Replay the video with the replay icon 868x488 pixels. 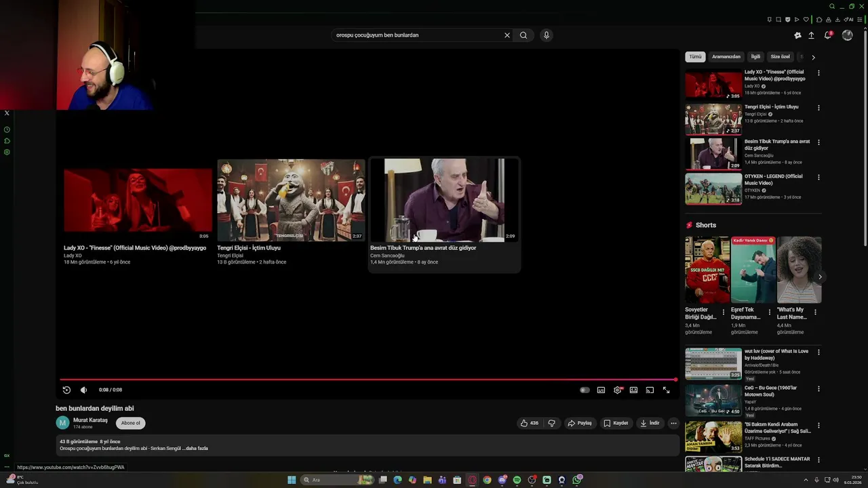click(x=66, y=390)
